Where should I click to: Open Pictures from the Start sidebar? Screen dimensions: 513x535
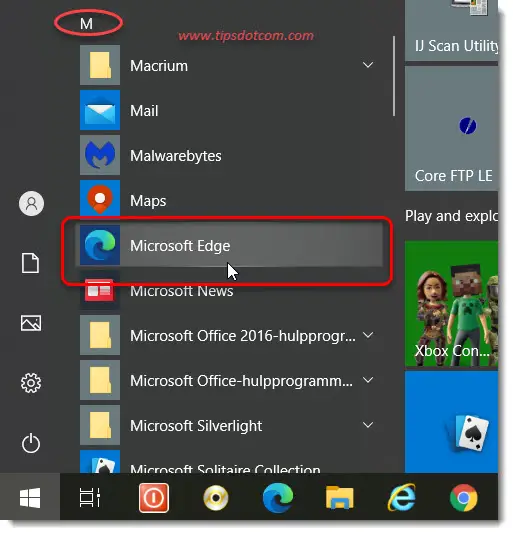(31, 323)
